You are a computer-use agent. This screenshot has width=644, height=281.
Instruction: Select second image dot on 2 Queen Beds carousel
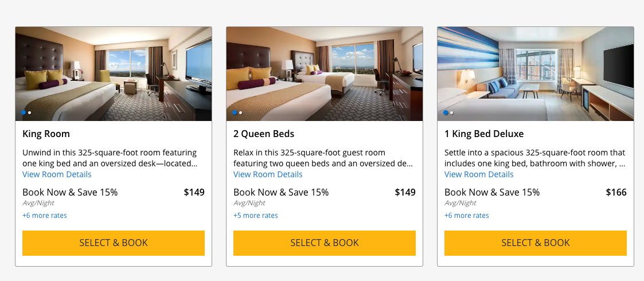coord(241,113)
